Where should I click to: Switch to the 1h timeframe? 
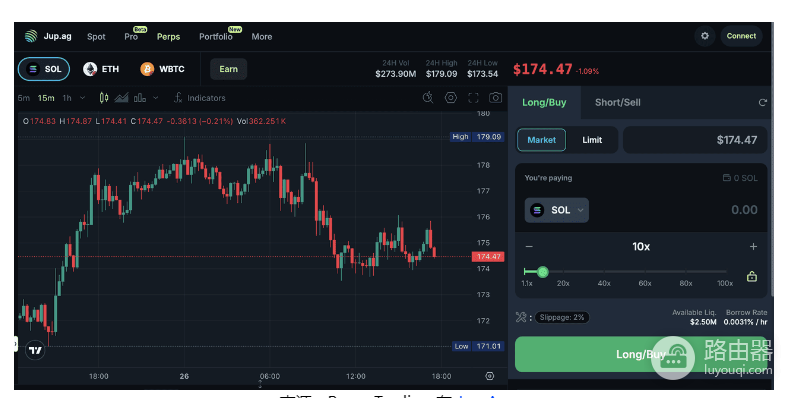(x=67, y=98)
